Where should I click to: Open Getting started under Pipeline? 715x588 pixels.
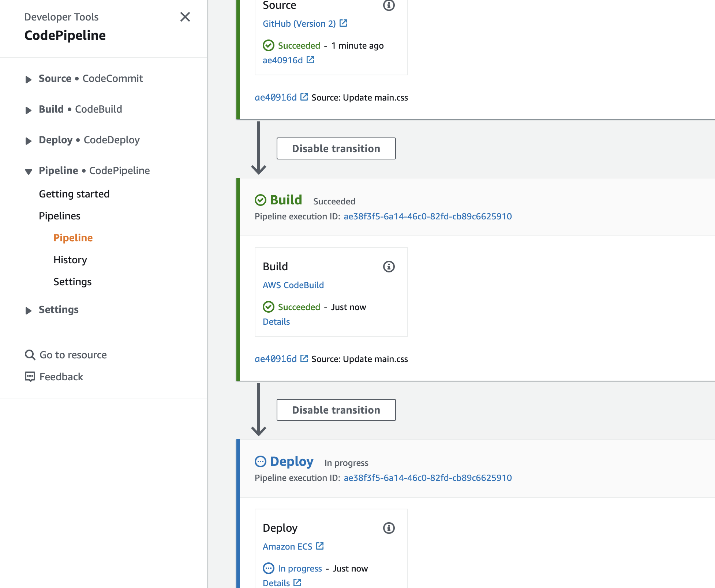tap(74, 194)
